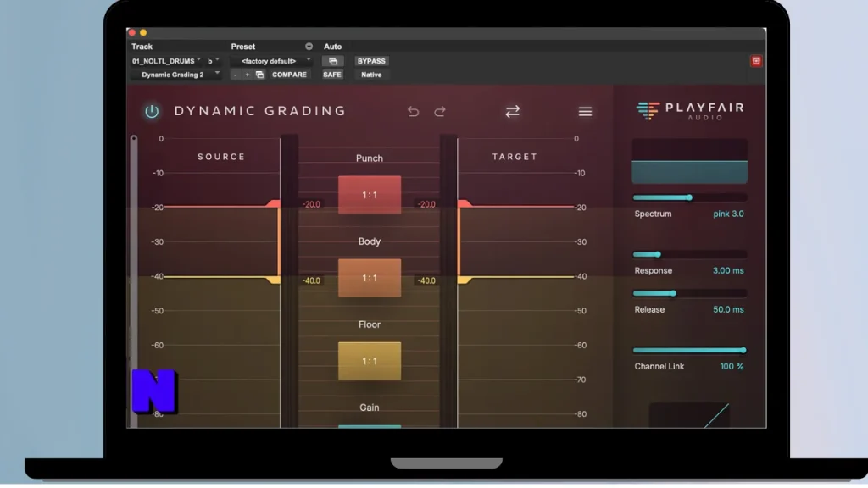Click the Gain control bar
Viewport: 868px width, 488px height.
[370, 426]
